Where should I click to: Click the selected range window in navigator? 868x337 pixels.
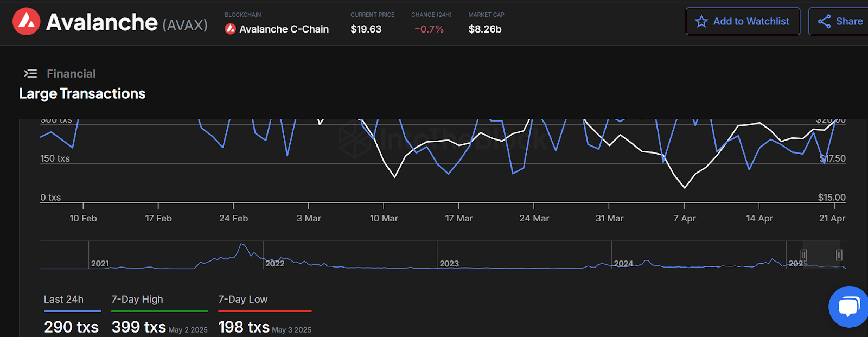pyautogui.click(x=821, y=255)
